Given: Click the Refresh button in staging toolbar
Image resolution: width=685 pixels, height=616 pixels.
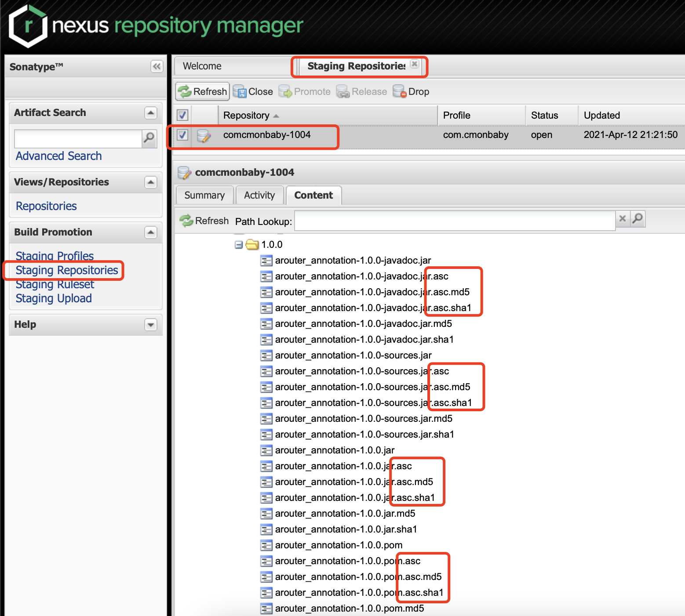Looking at the screenshot, I should tap(203, 91).
